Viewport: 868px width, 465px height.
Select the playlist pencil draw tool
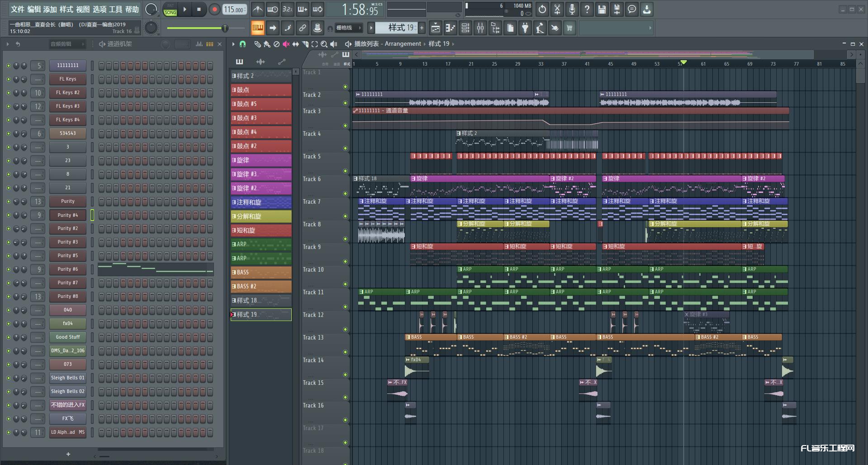pos(257,44)
